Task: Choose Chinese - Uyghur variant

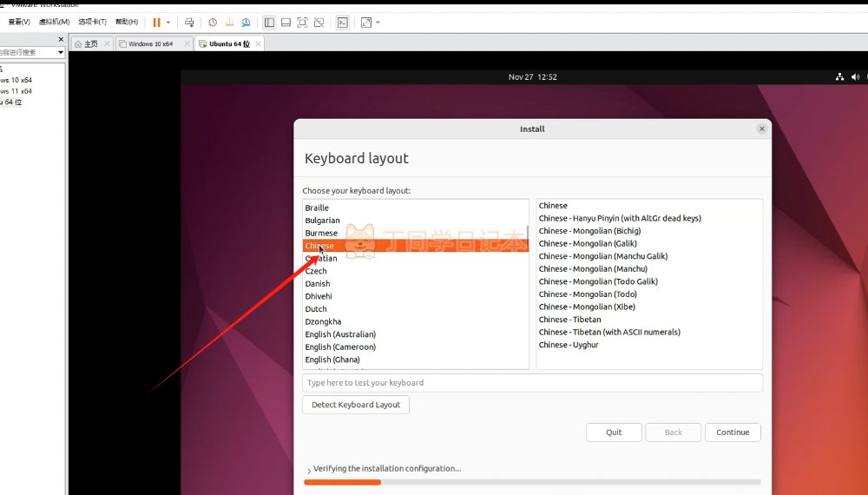Action: point(648,345)
